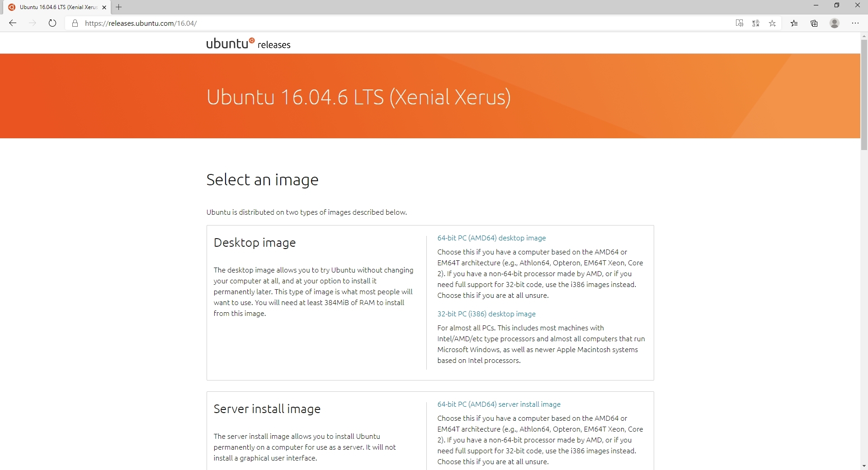868x470 pixels.
Task: View site info via the lock icon
Action: (75, 23)
